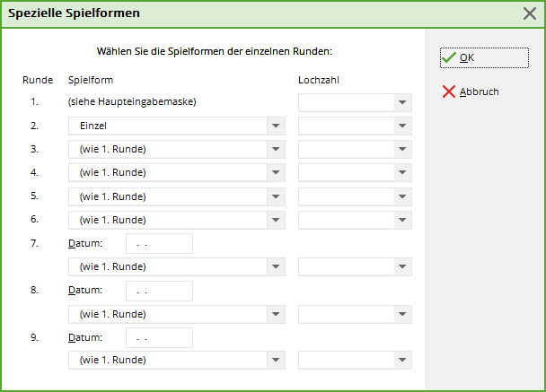546x392 pixels.
Task: Expand the Lochzahl dropdown for round 2
Action: pyautogui.click(x=402, y=126)
